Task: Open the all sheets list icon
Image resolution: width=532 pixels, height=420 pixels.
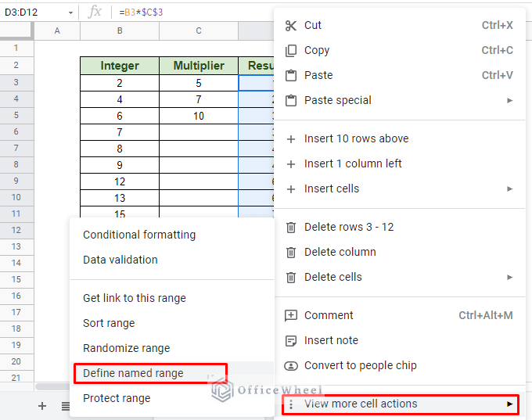Action: [x=66, y=406]
